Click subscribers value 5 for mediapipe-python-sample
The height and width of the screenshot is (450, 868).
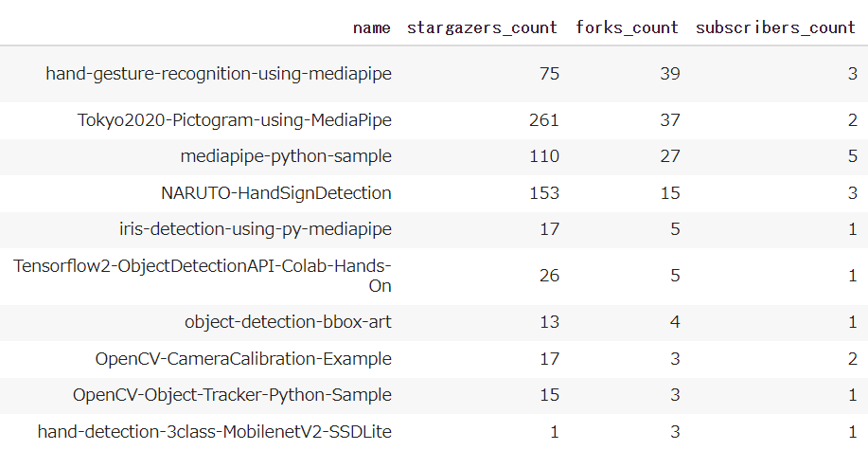click(x=853, y=156)
